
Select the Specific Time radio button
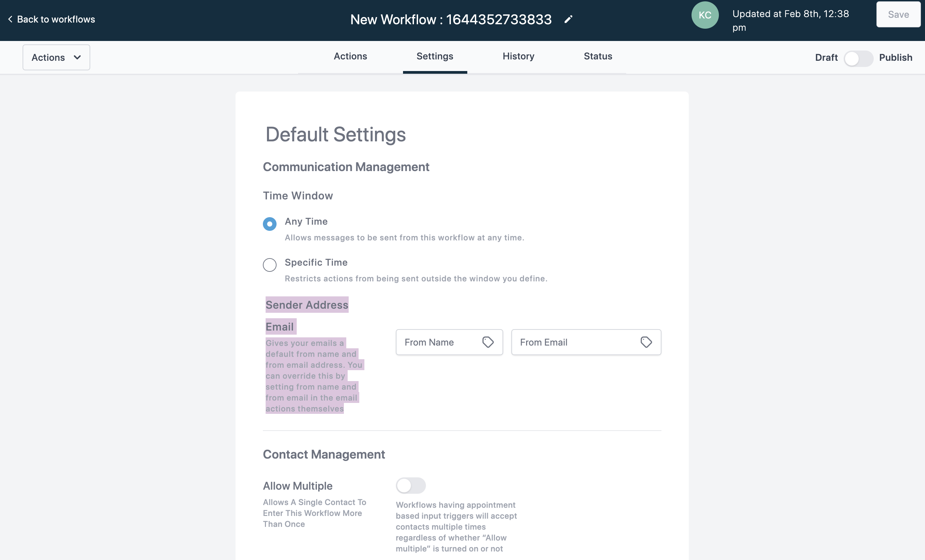point(270,265)
